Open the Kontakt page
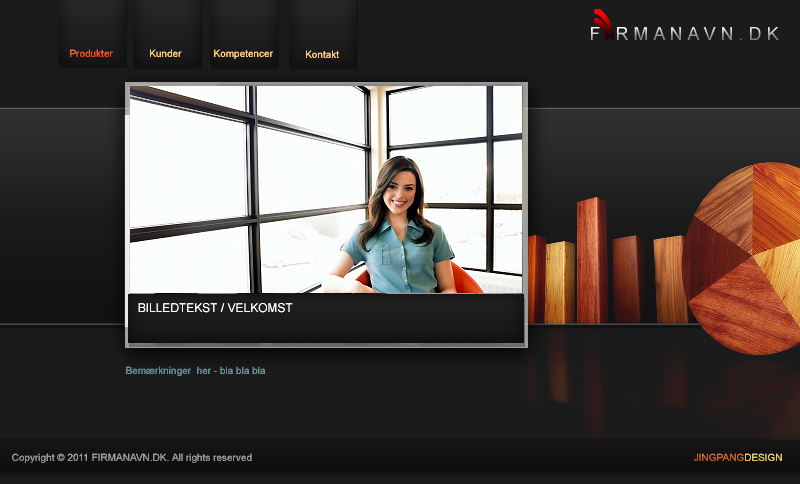The image size is (800, 484). point(322,55)
